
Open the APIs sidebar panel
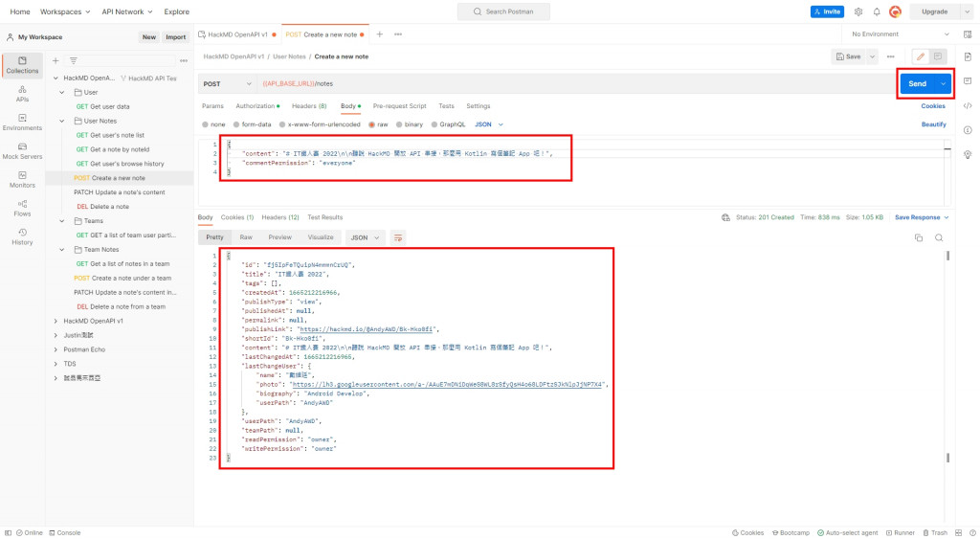click(x=22, y=94)
